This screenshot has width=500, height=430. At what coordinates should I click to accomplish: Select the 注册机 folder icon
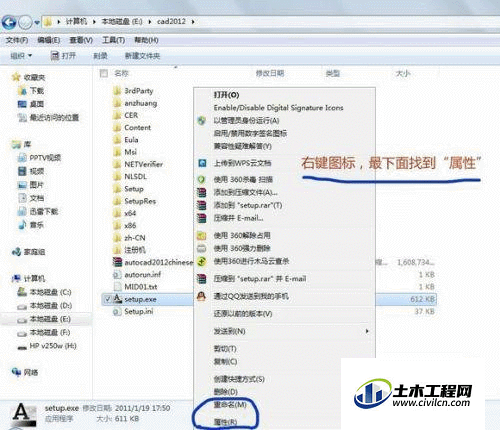(117, 250)
